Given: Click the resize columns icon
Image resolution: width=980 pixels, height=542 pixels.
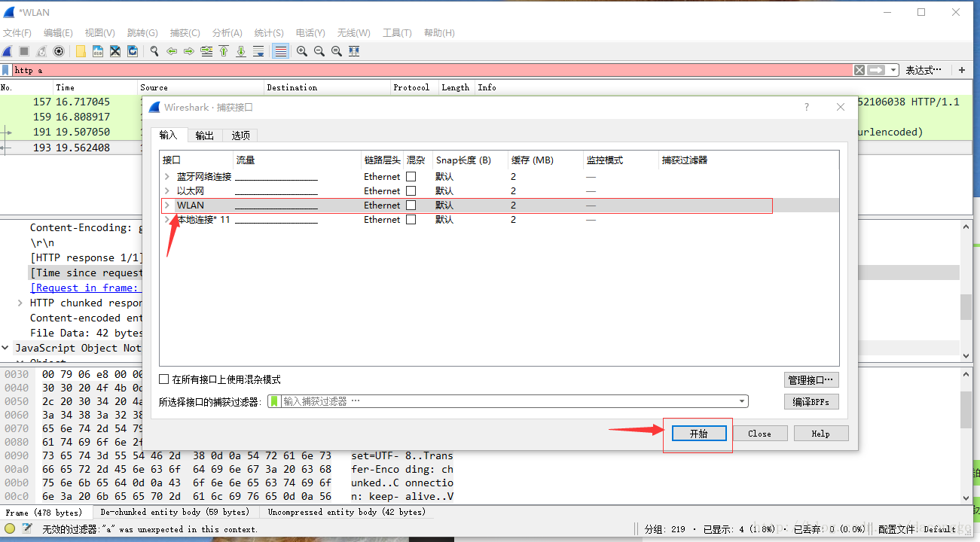Looking at the screenshot, I should point(354,51).
